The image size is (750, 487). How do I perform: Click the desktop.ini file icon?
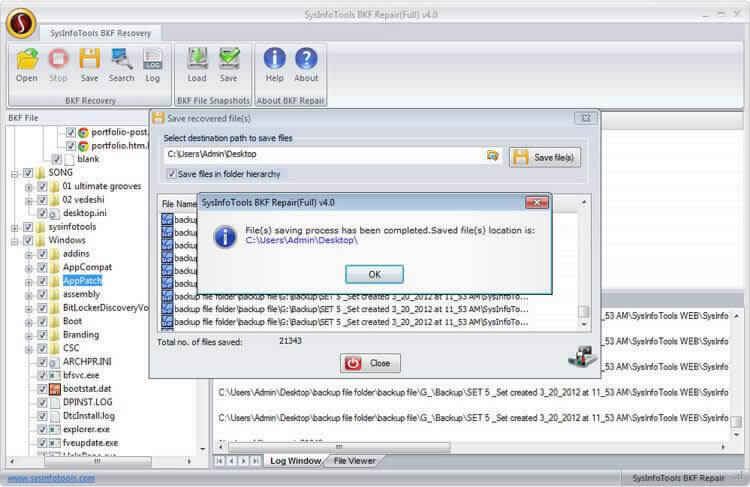pos(55,213)
